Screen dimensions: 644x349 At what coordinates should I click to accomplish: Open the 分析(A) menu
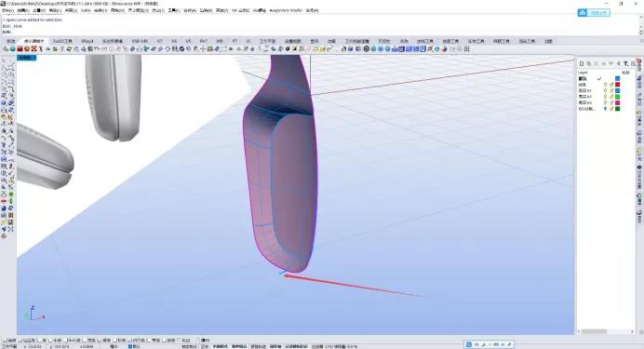coord(190,10)
